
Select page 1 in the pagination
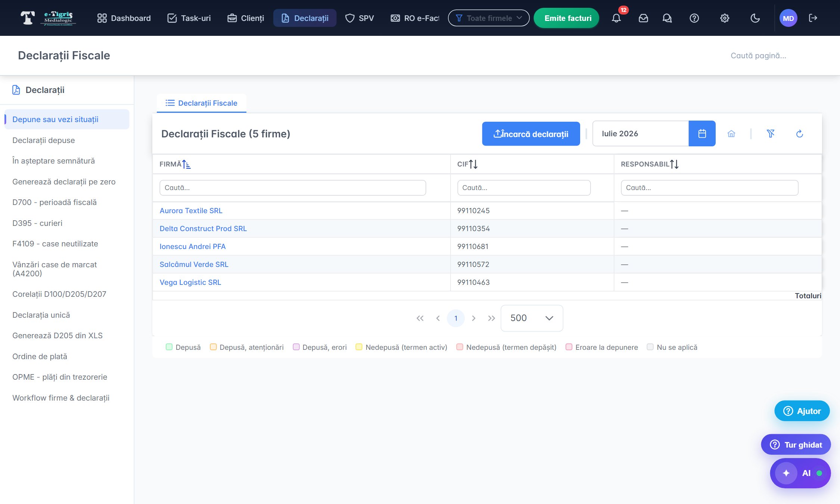tap(455, 318)
